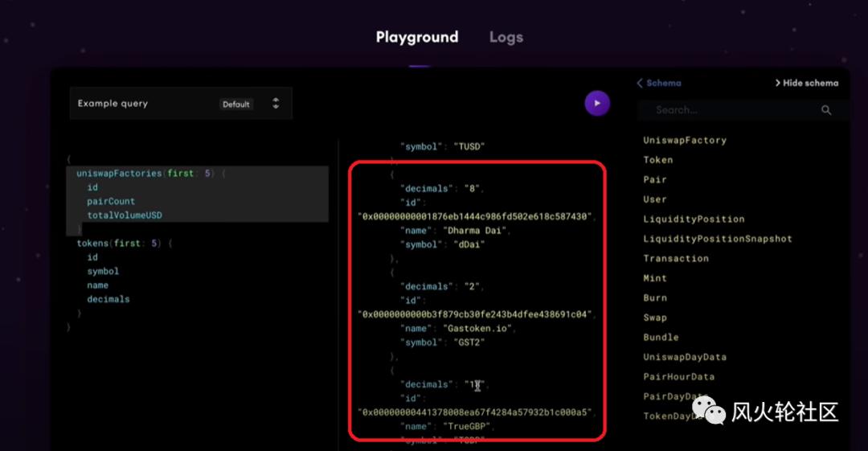Click the search magnifier icon in schema panel
868x451 pixels.
point(826,110)
